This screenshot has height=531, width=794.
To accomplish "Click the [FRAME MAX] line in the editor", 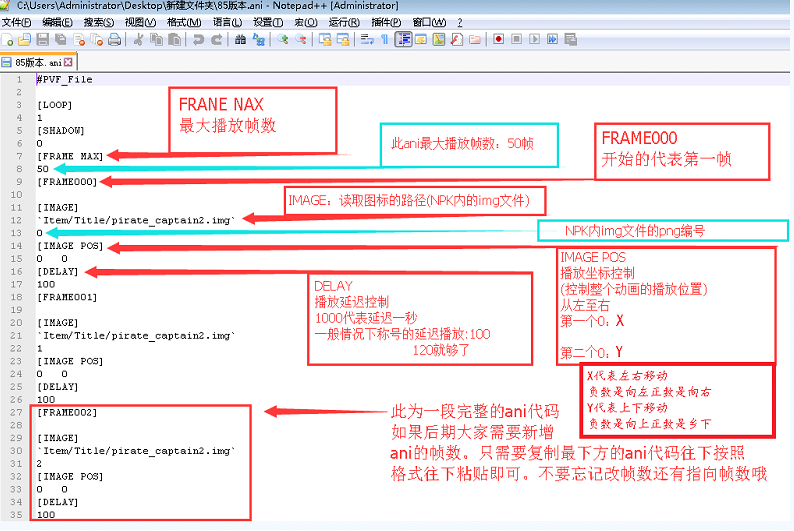I will click(69, 155).
